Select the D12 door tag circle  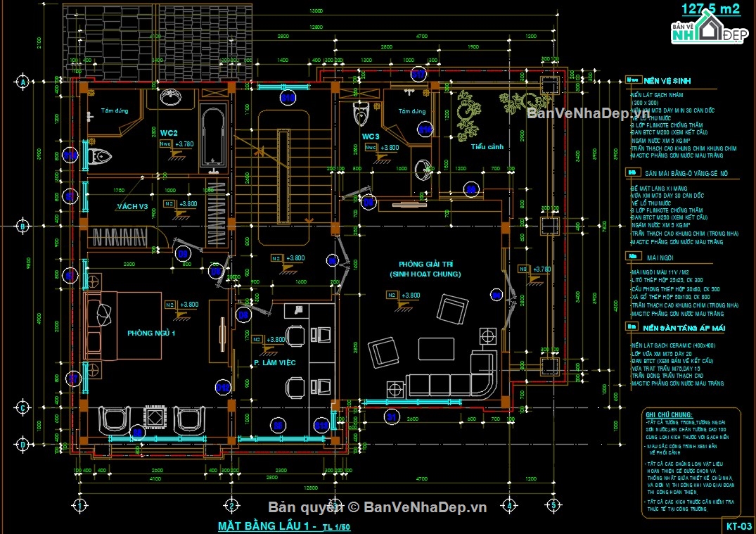pyautogui.click(x=223, y=387)
